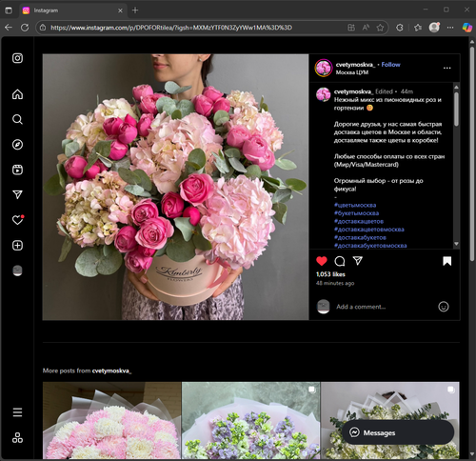Expand the hamburger More menu in the sidebar
476x461 pixels.
[17, 412]
